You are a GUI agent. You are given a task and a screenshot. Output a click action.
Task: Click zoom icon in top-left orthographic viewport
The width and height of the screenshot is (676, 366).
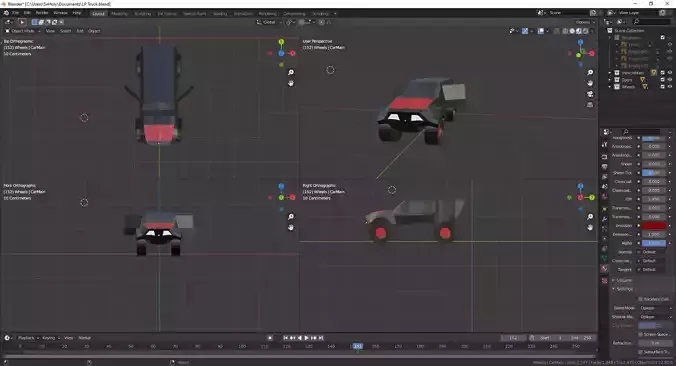click(291, 72)
